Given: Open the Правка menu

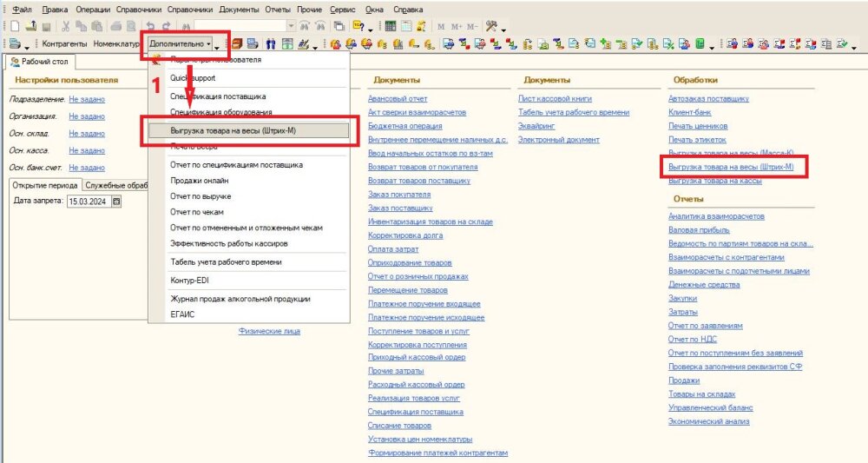Looking at the screenshot, I should (55, 10).
